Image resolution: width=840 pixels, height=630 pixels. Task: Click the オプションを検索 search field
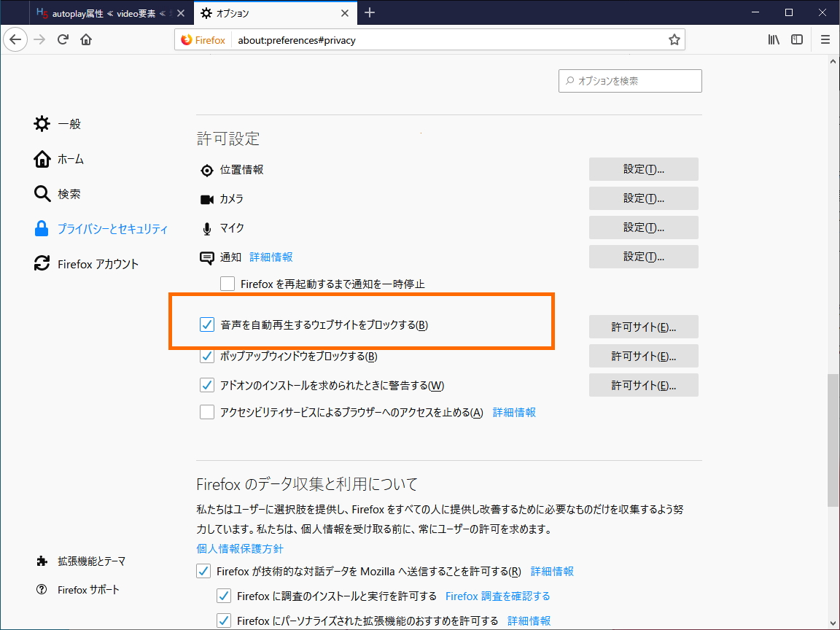click(629, 80)
